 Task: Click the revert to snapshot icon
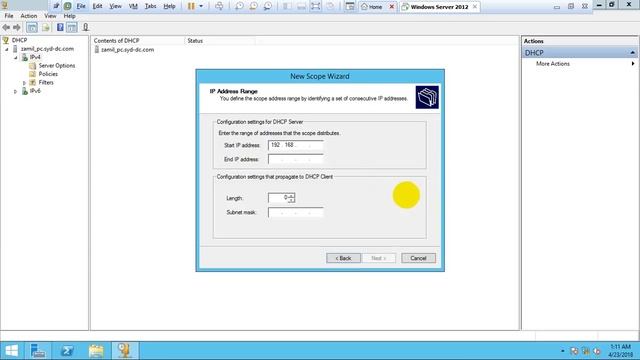click(253, 6)
